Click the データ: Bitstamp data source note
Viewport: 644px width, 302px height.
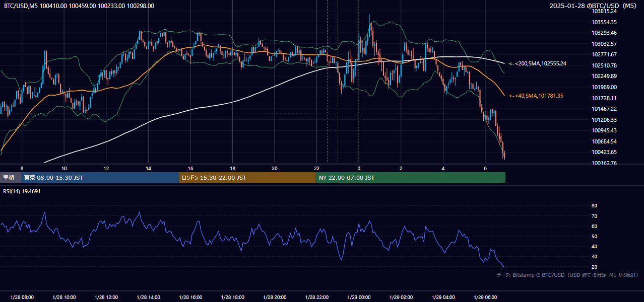(567, 275)
